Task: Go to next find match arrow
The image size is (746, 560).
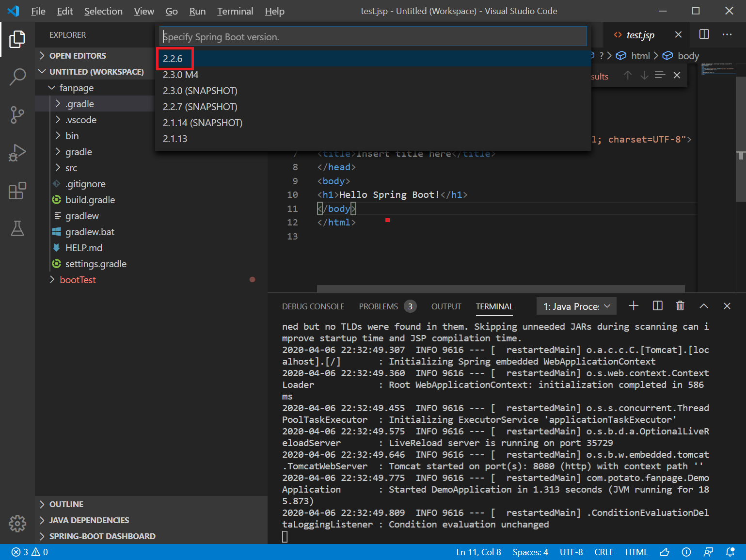Action: (644, 75)
